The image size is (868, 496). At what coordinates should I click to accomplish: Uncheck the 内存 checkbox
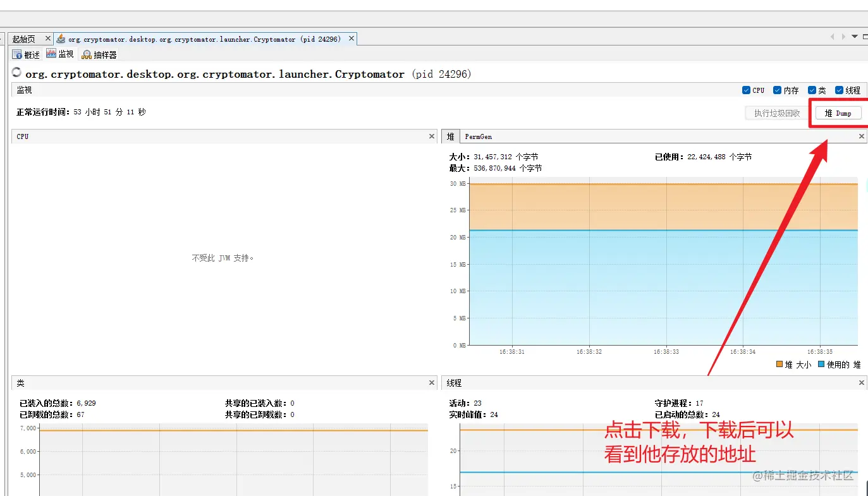tap(778, 90)
